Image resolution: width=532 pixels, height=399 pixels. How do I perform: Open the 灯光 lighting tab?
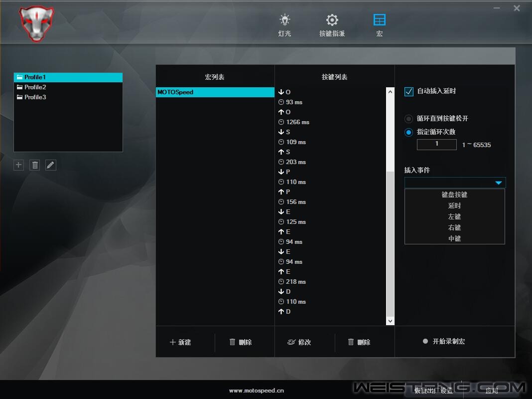284,25
